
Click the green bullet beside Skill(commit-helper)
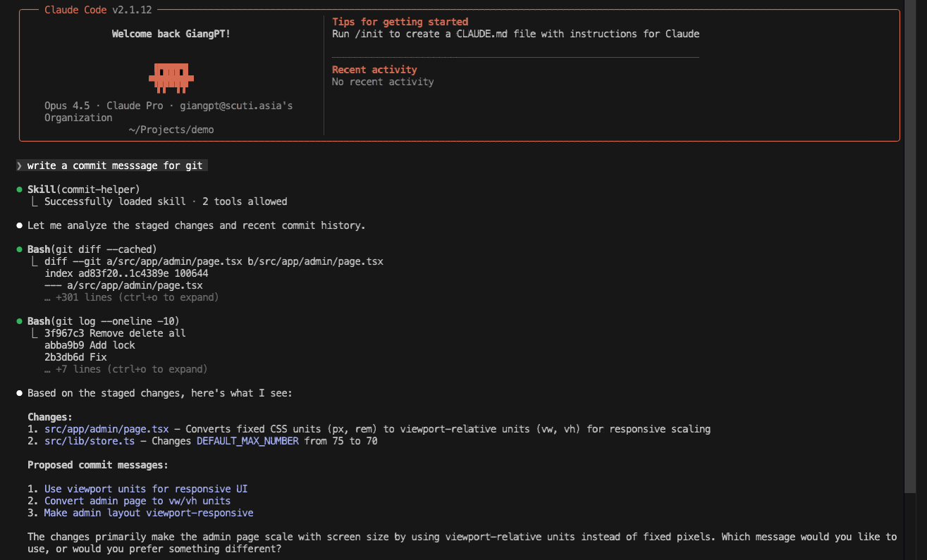tap(20, 189)
